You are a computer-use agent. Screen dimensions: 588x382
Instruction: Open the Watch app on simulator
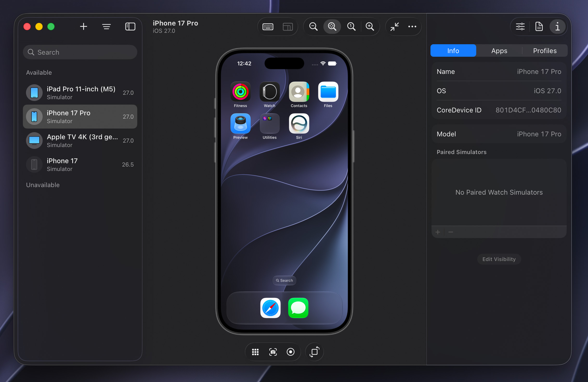coord(270,92)
